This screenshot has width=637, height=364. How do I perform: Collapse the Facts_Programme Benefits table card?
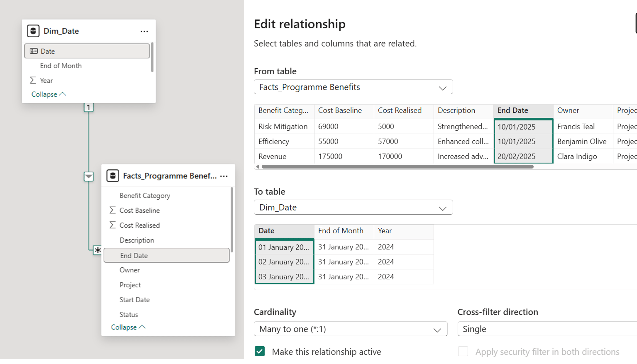(x=128, y=327)
